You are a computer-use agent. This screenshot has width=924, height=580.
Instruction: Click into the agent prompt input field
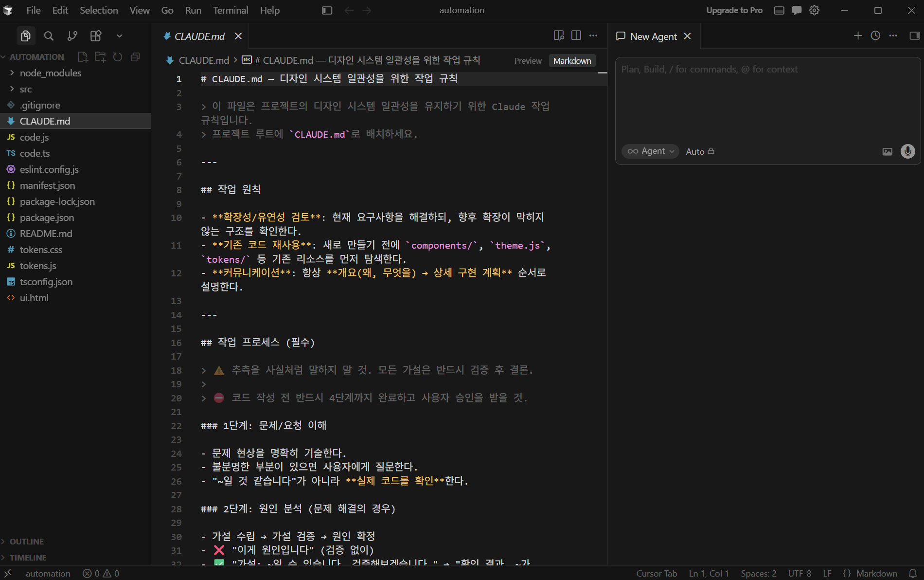coord(767,100)
